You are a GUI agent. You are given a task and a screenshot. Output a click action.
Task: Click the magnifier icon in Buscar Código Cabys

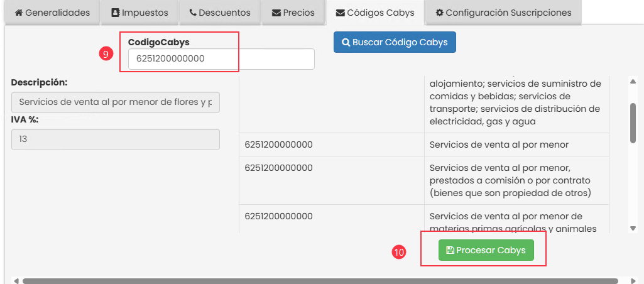coord(346,43)
